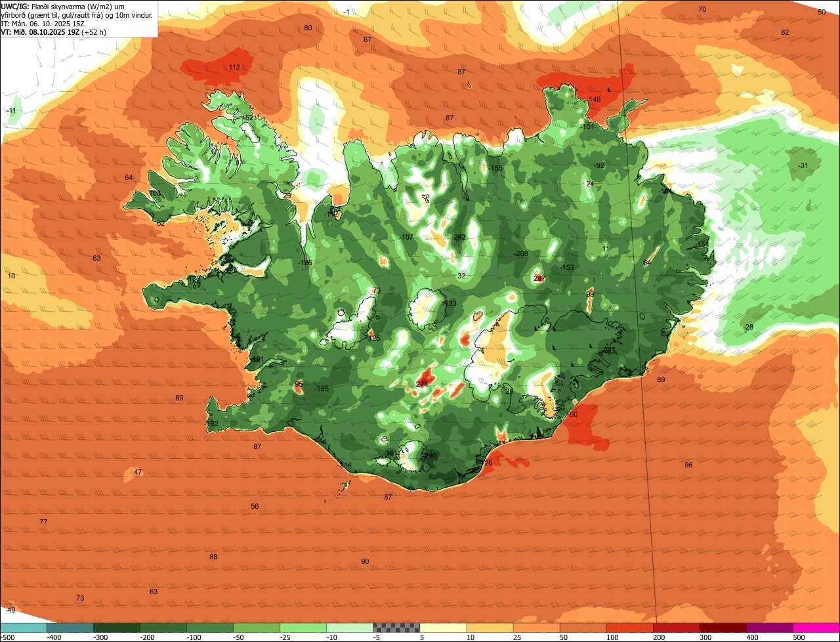Image resolution: width=840 pixels, height=642 pixels.
Task: Click the legend swatch between -400 and -300
Action: pyautogui.click(x=70, y=628)
